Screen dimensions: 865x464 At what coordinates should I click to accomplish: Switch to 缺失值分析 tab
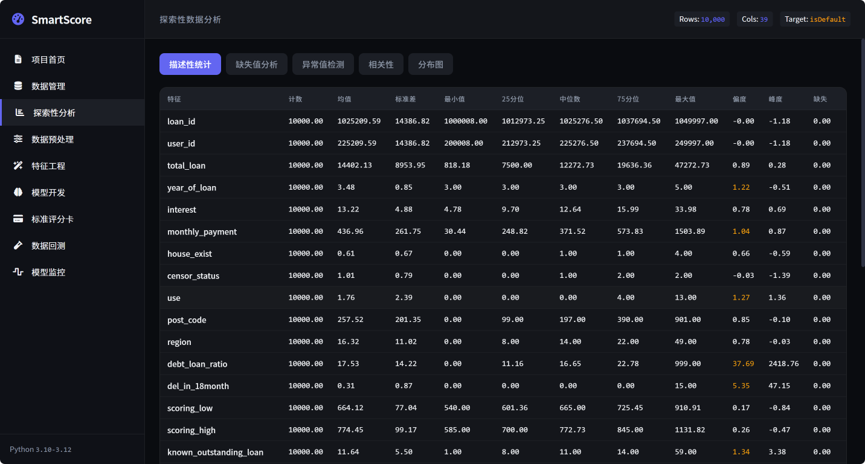pos(257,64)
